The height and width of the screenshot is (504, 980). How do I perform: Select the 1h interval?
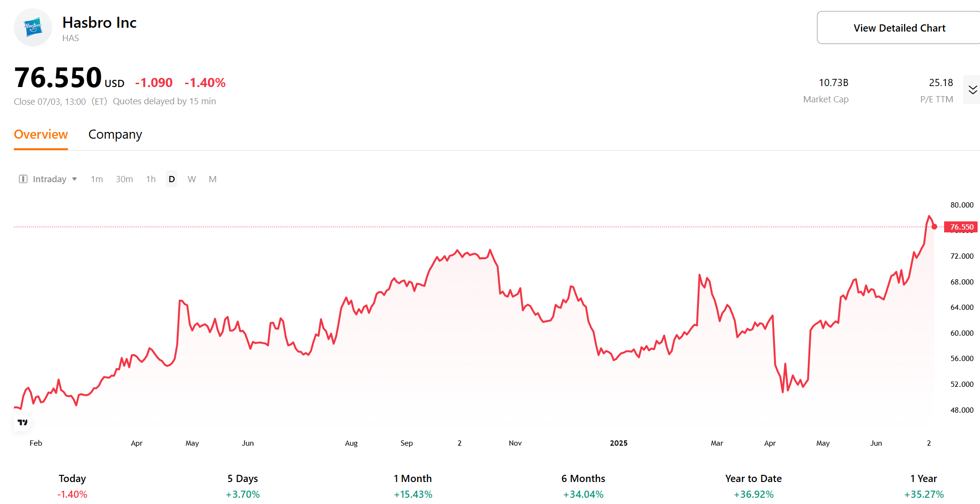(151, 179)
